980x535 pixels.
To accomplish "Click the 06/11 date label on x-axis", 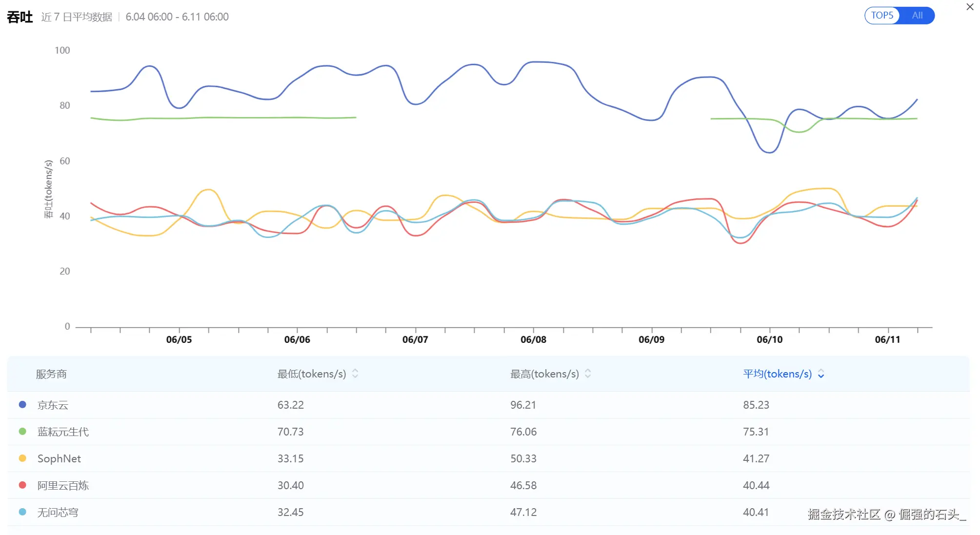I will 887,339.
